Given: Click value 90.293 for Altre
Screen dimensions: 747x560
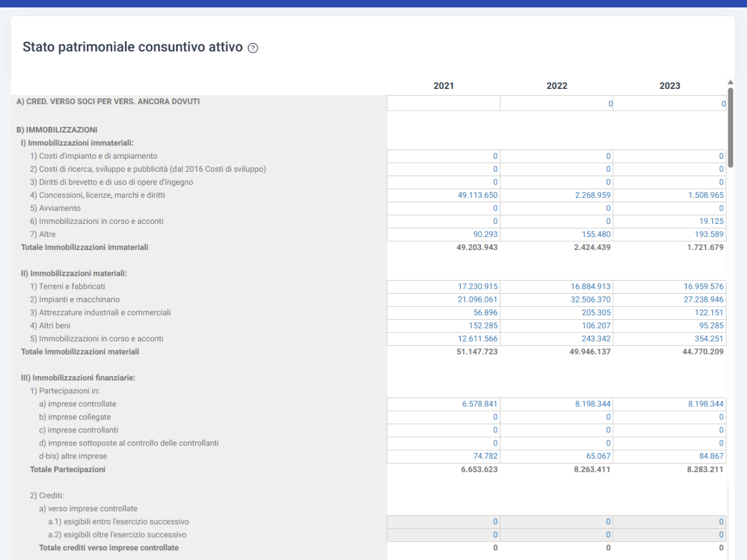Looking at the screenshot, I should pyautogui.click(x=486, y=235).
